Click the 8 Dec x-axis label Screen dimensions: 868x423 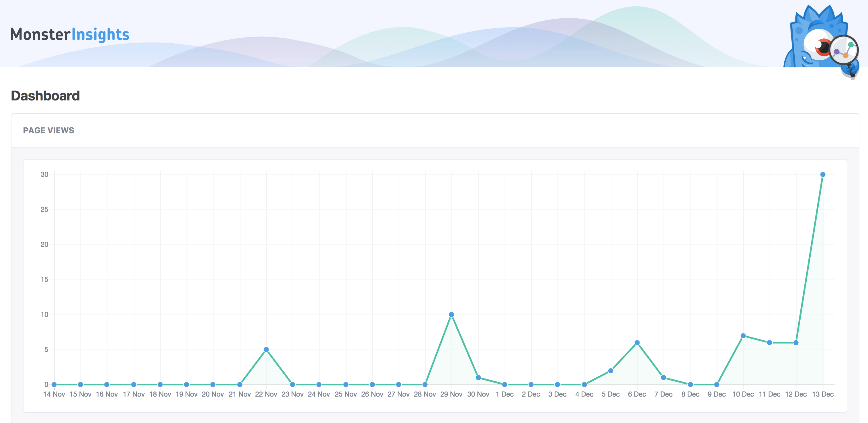[x=691, y=394]
